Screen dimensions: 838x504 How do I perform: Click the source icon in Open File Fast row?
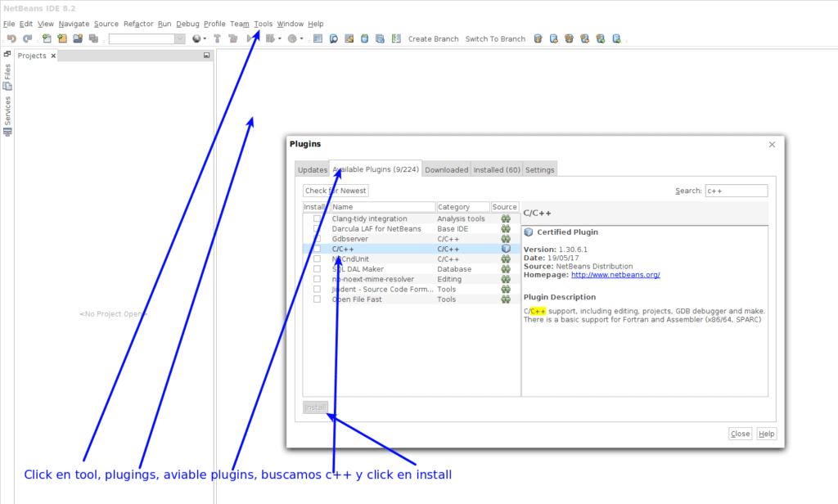tap(506, 299)
